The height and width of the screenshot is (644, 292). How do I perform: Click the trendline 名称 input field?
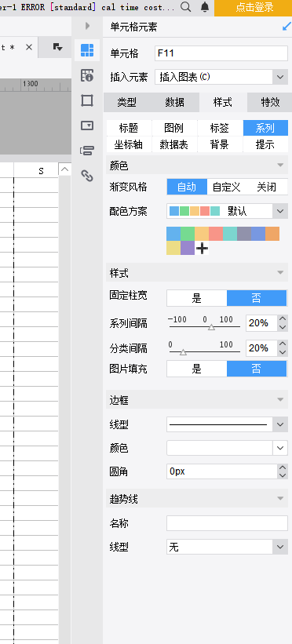tap(227, 523)
